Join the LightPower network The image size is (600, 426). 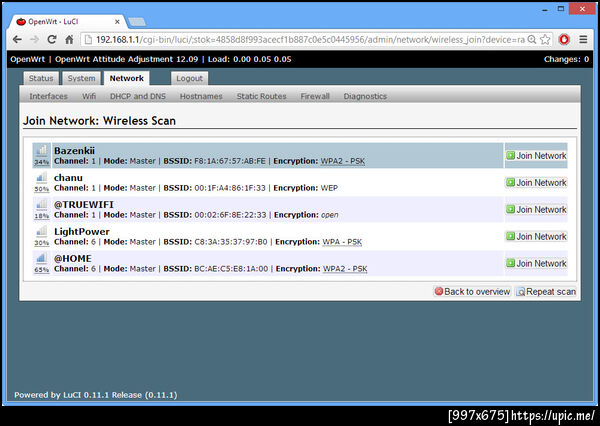536,236
